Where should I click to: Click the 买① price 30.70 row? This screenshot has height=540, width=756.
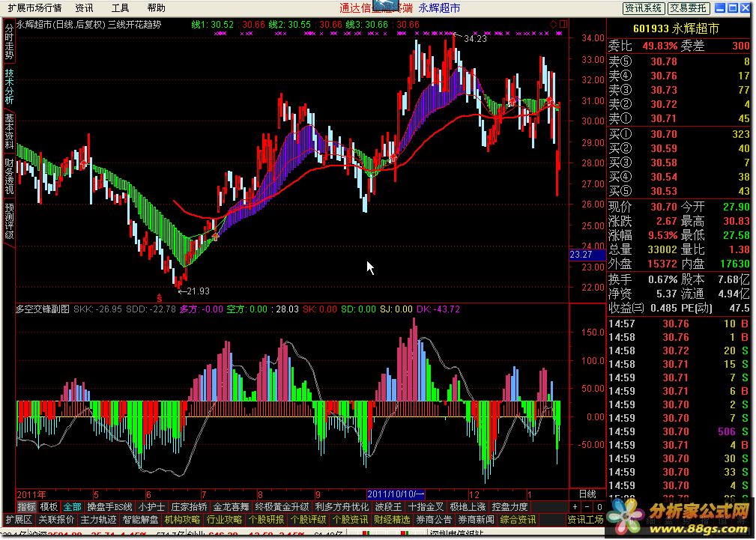pyautogui.click(x=680, y=135)
